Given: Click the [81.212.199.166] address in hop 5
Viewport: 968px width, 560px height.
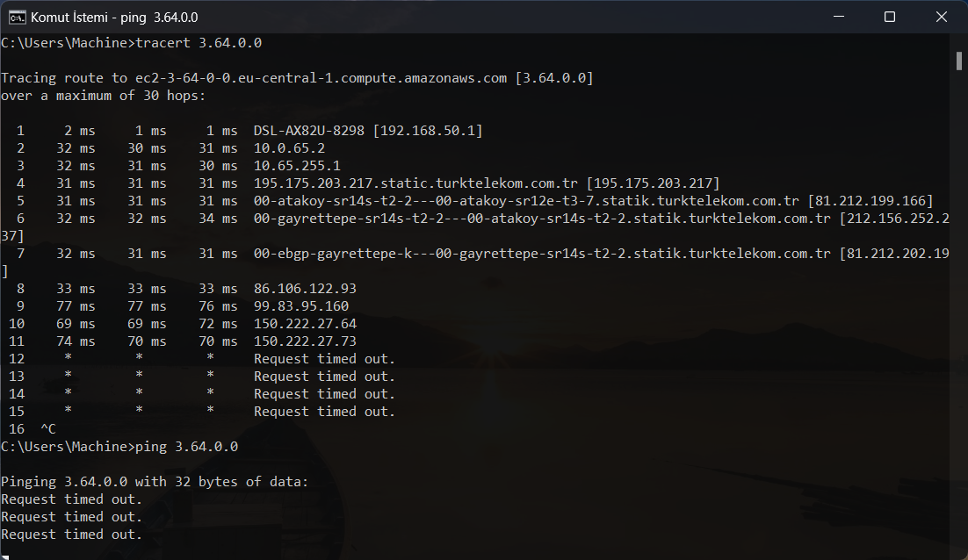Looking at the screenshot, I should click(x=870, y=201).
